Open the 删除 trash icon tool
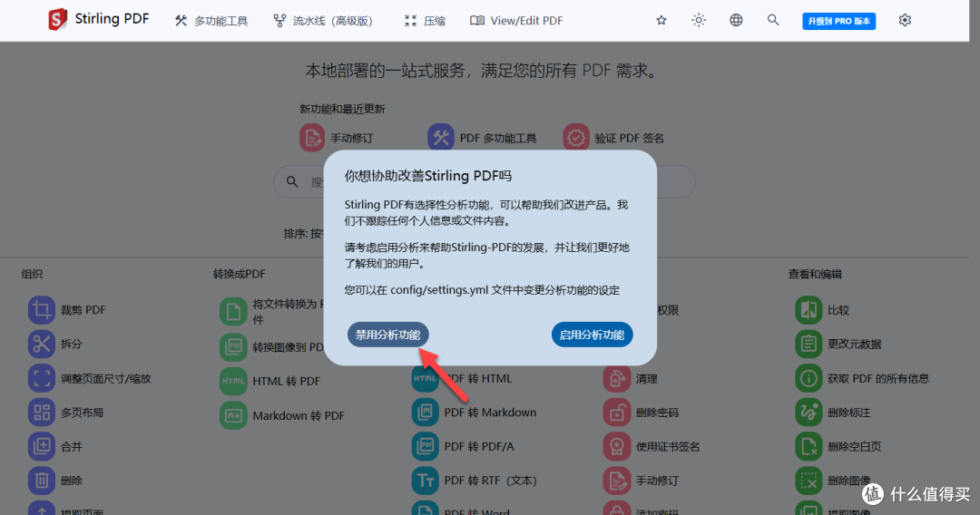 [x=41, y=481]
